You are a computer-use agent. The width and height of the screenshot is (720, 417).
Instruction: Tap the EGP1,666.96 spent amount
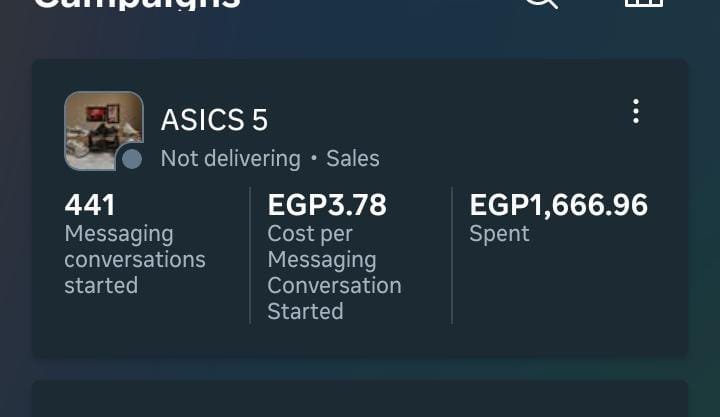tap(558, 205)
